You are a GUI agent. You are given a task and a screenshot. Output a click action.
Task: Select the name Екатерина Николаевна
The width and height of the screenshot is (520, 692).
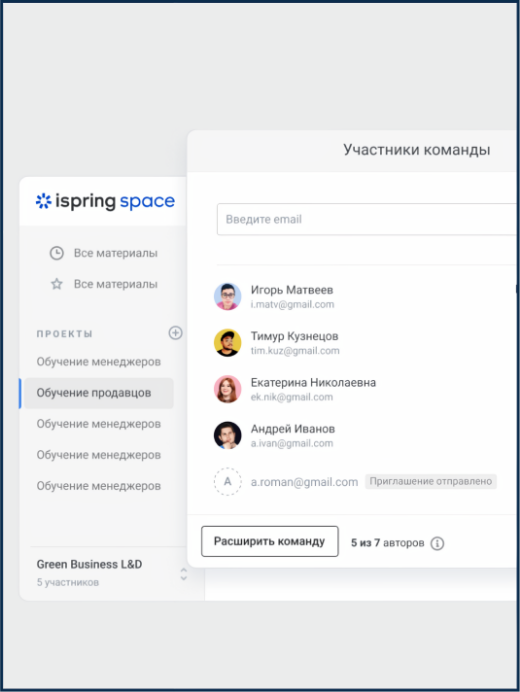tap(313, 383)
